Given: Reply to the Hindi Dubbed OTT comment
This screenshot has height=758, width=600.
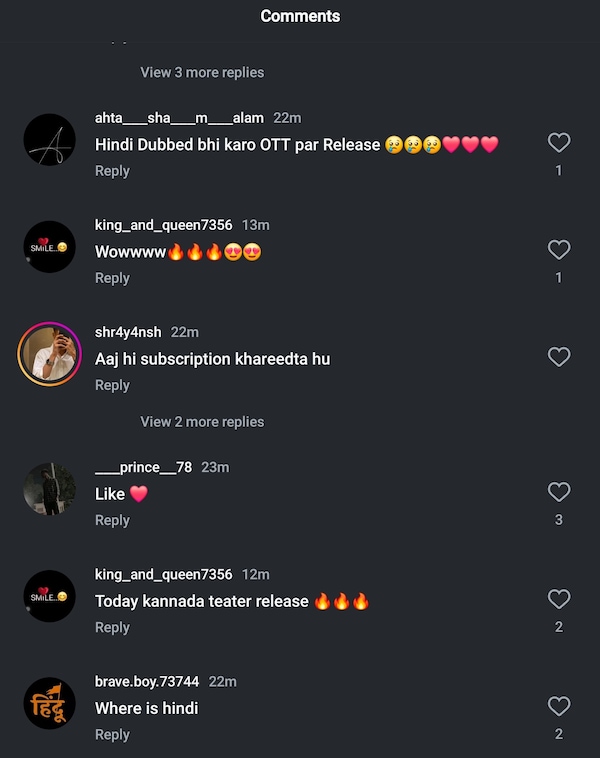Looking at the screenshot, I should coord(112,171).
